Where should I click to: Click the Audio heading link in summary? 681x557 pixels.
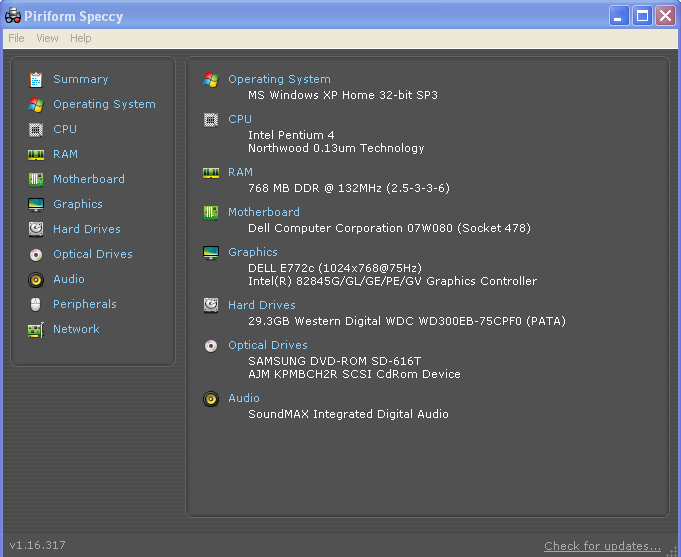[x=244, y=398]
